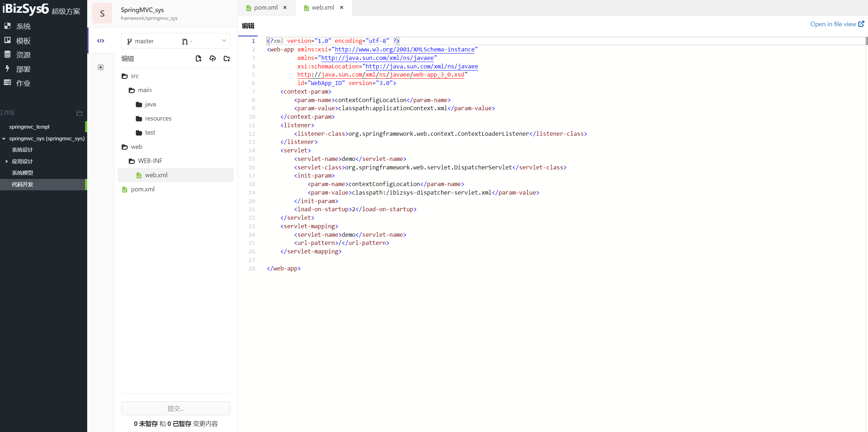The image size is (868, 432).
Task: Open 系统模型 in the workspace tree
Action: point(22,173)
